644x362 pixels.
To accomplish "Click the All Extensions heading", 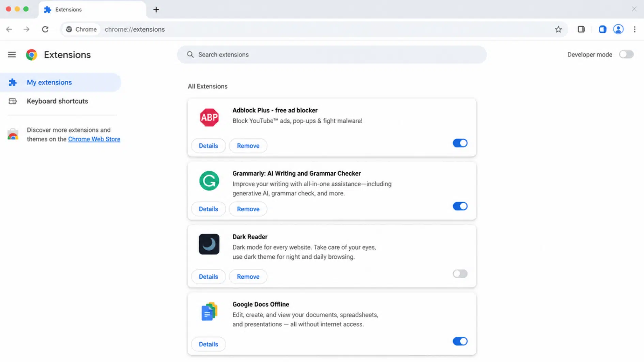I will pos(208,86).
